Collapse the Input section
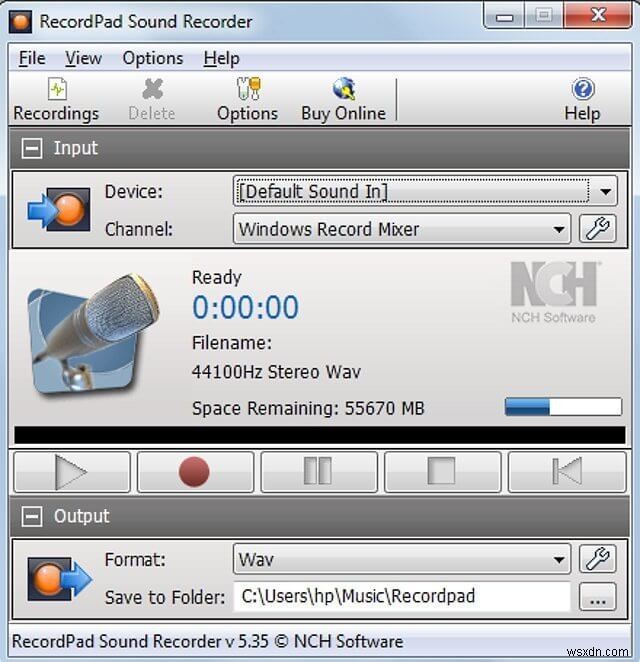The height and width of the screenshot is (662, 640). [x=32, y=148]
